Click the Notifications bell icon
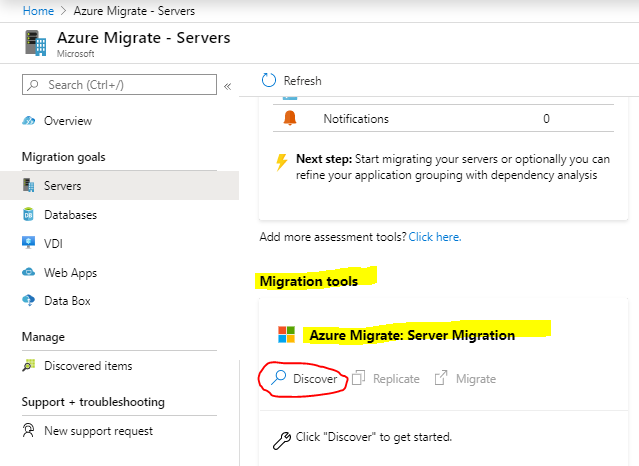Image resolution: width=639 pixels, height=466 pixels. [x=290, y=118]
